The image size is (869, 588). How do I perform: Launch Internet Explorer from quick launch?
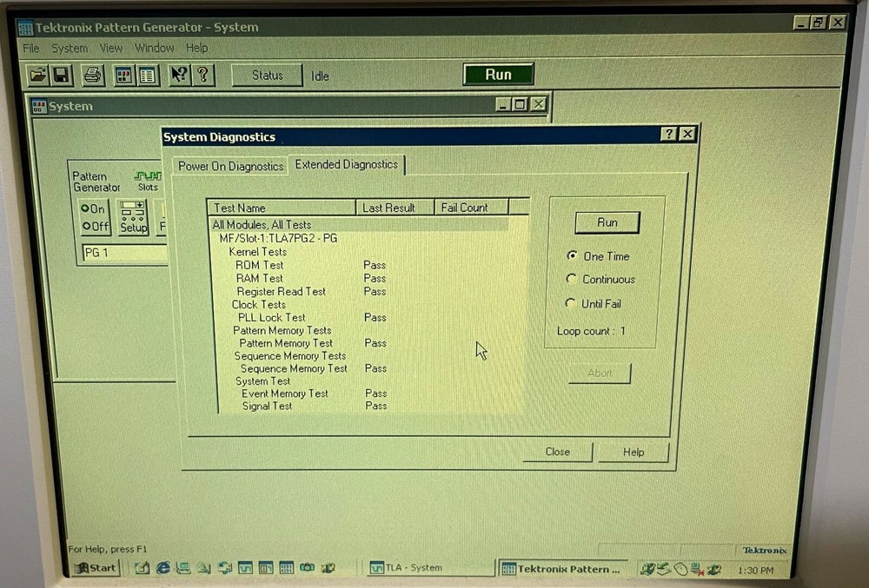pyautogui.click(x=163, y=567)
